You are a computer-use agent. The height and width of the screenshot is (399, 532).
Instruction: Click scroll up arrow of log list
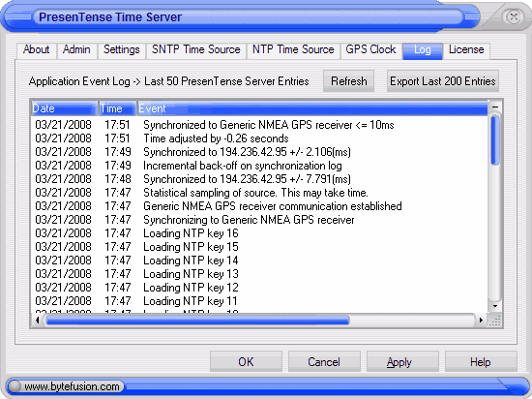495,107
